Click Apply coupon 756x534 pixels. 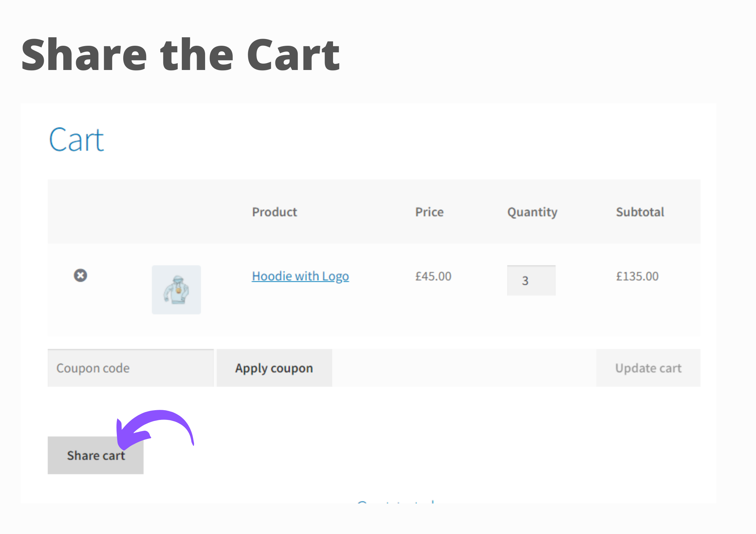click(x=274, y=368)
